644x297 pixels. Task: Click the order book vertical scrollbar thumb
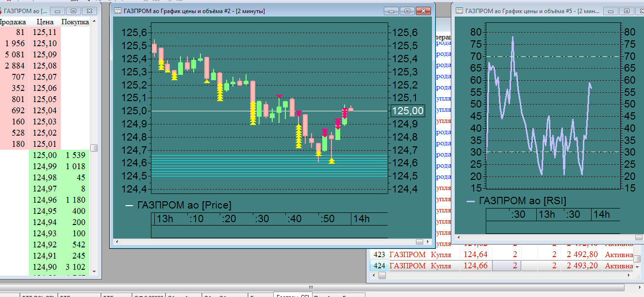click(94, 148)
